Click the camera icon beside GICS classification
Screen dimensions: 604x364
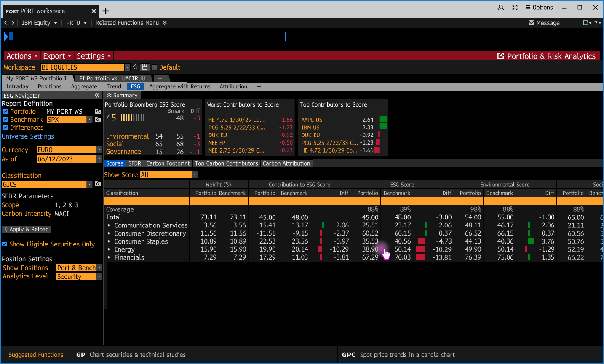click(x=98, y=184)
